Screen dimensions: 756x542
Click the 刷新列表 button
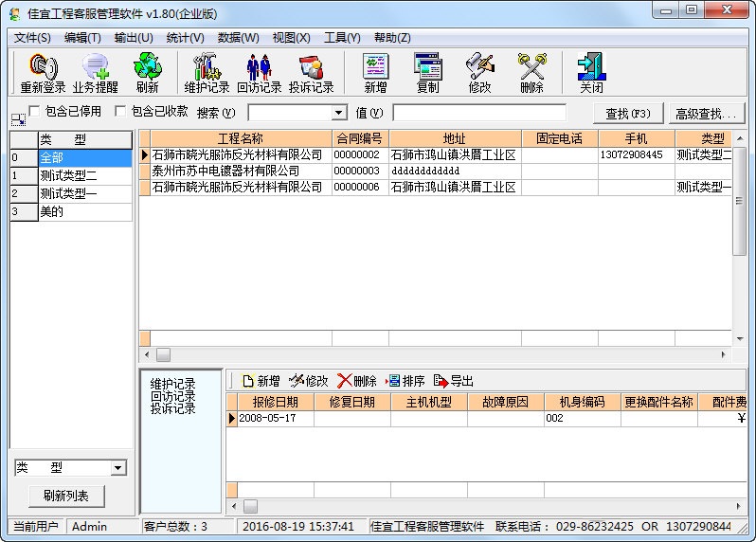click(x=66, y=496)
